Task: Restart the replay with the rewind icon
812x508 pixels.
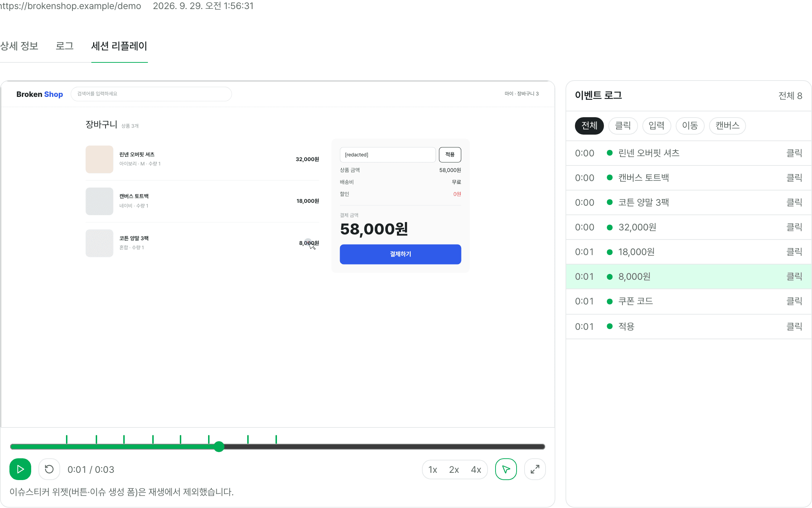Action: (x=49, y=469)
